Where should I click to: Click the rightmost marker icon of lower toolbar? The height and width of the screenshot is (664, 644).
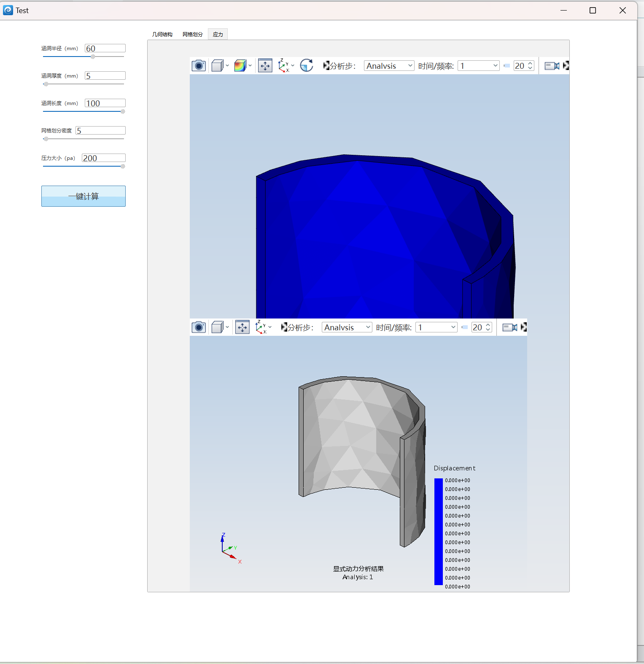524,327
